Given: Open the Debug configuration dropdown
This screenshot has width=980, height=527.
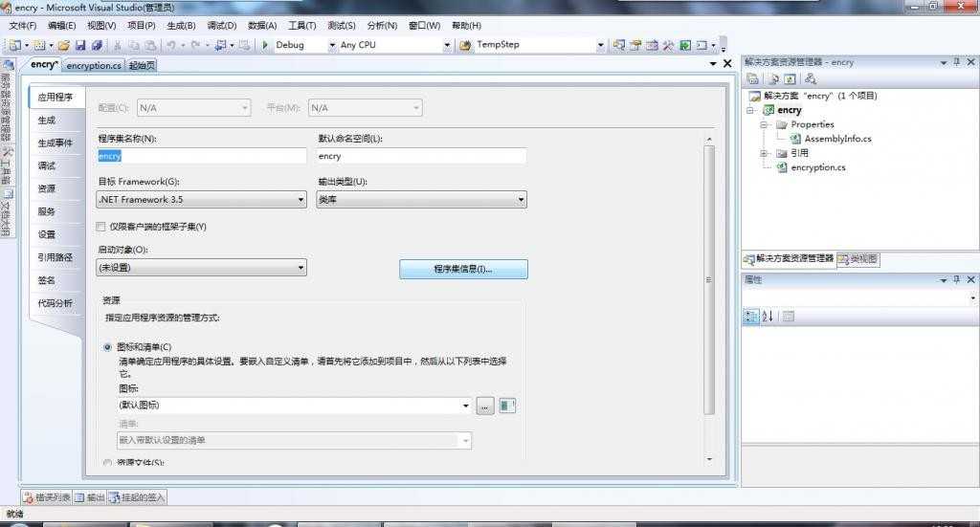Looking at the screenshot, I should click(332, 45).
